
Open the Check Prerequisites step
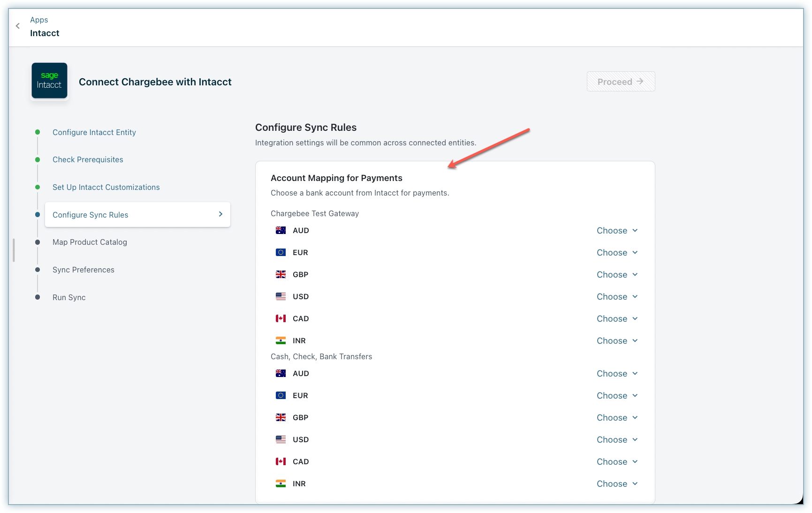(x=88, y=159)
